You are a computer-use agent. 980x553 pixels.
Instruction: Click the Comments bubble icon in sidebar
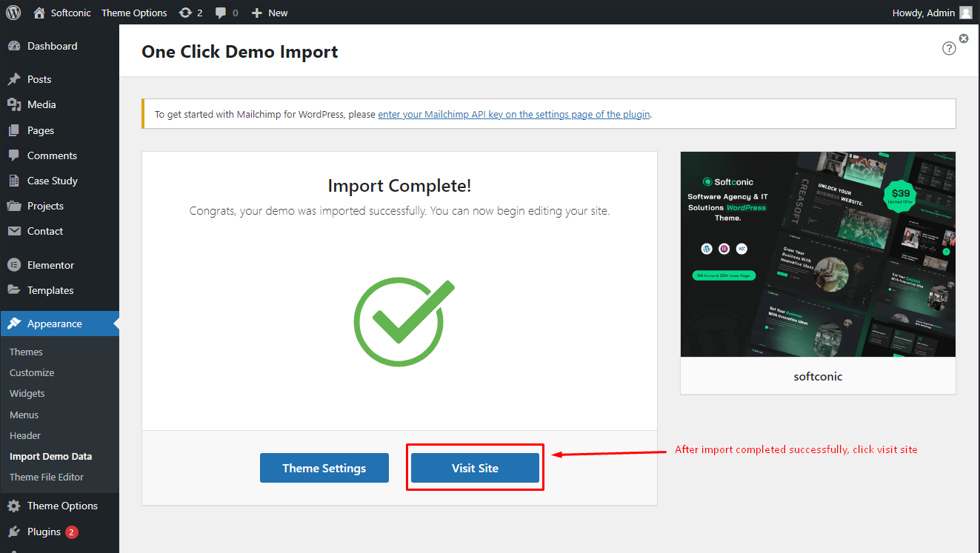(14, 155)
